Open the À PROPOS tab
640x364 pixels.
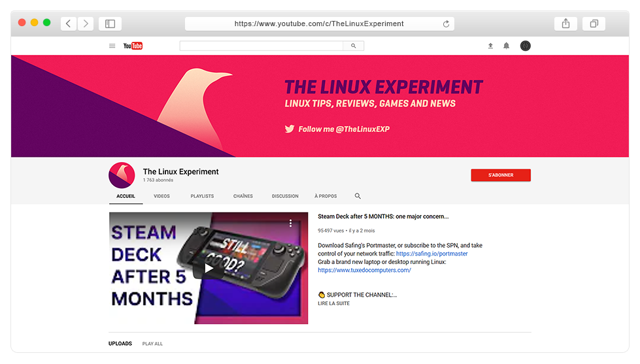(326, 196)
